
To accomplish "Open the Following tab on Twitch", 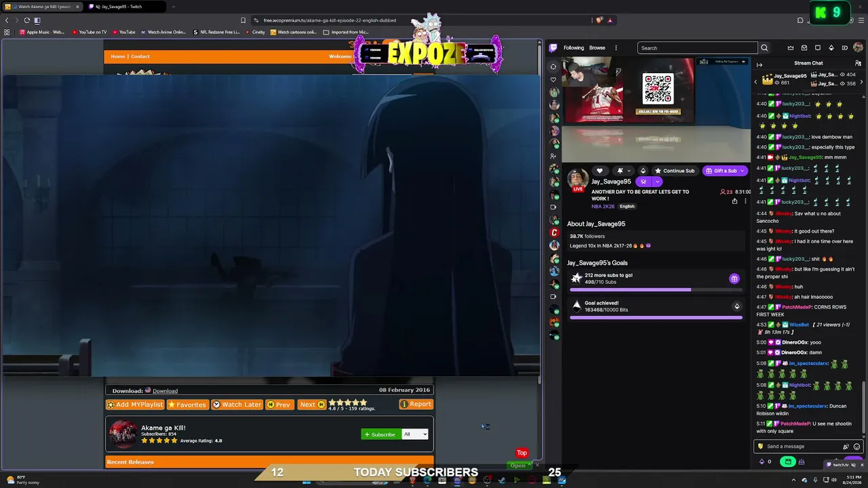I will (x=574, y=48).
